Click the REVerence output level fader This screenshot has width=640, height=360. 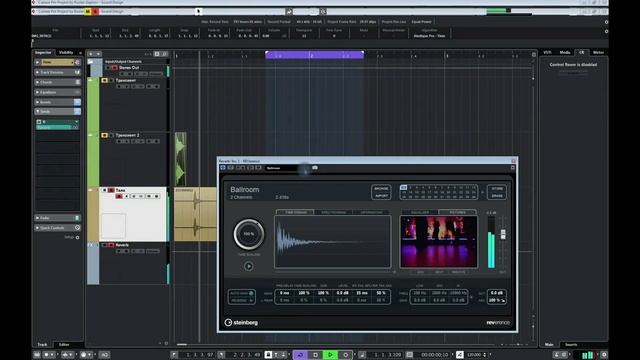(x=503, y=233)
